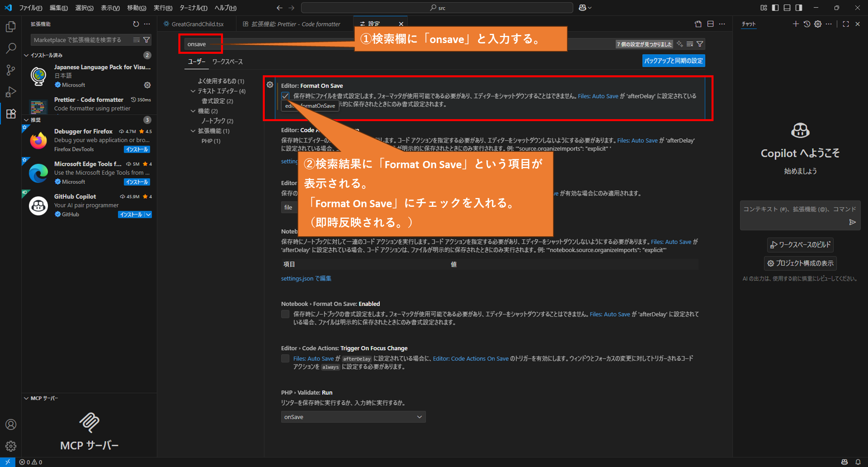The width and height of the screenshot is (868, 467).
Task: Collapse the recommended extensions section
Action: [26, 120]
